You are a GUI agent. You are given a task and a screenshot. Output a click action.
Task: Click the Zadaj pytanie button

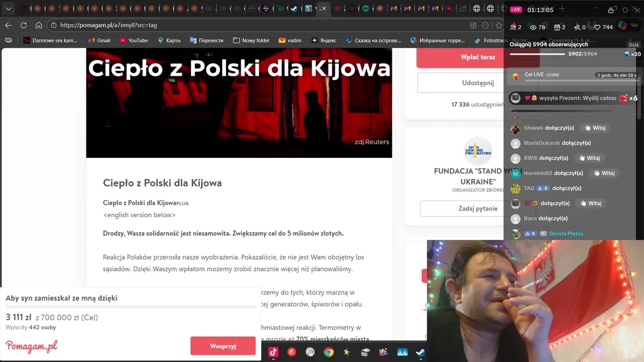point(477,209)
